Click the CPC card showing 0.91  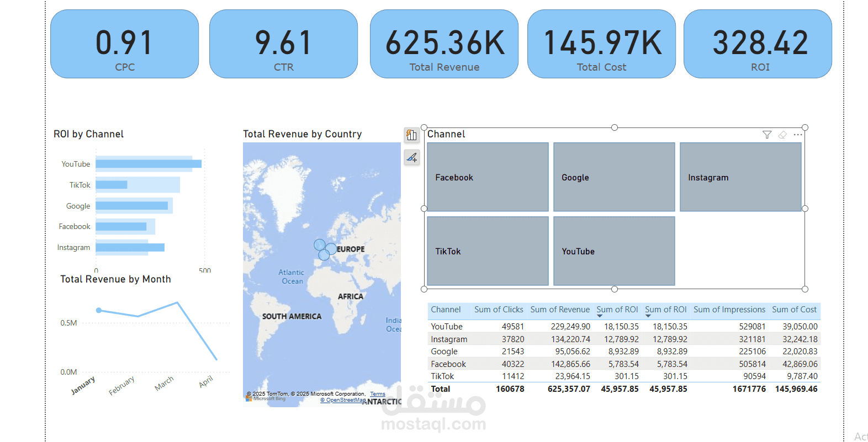point(125,44)
